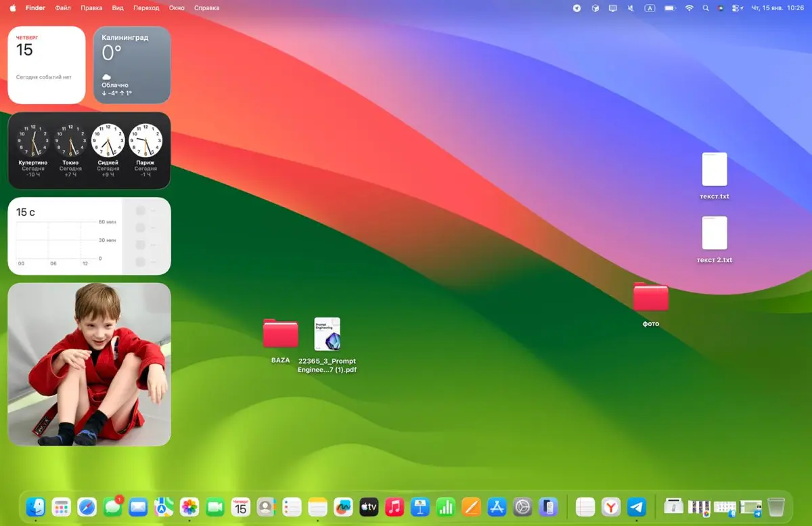
Task: Open Launchpad in the Dock
Action: pos(62,506)
